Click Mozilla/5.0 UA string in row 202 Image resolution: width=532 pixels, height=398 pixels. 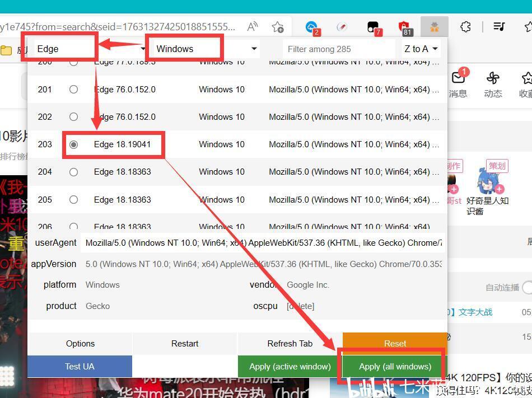click(x=354, y=117)
